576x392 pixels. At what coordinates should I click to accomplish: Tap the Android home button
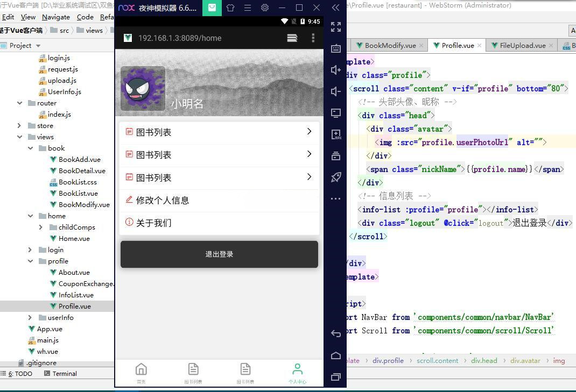(x=335, y=355)
